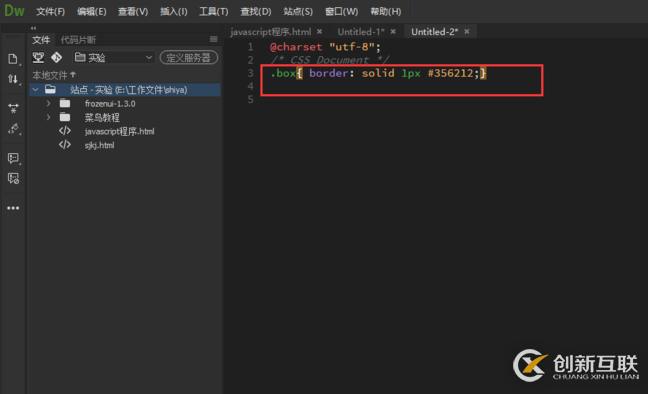648x394 pixels.
Task: Sort by 本地文件 column header
Action: [54, 75]
